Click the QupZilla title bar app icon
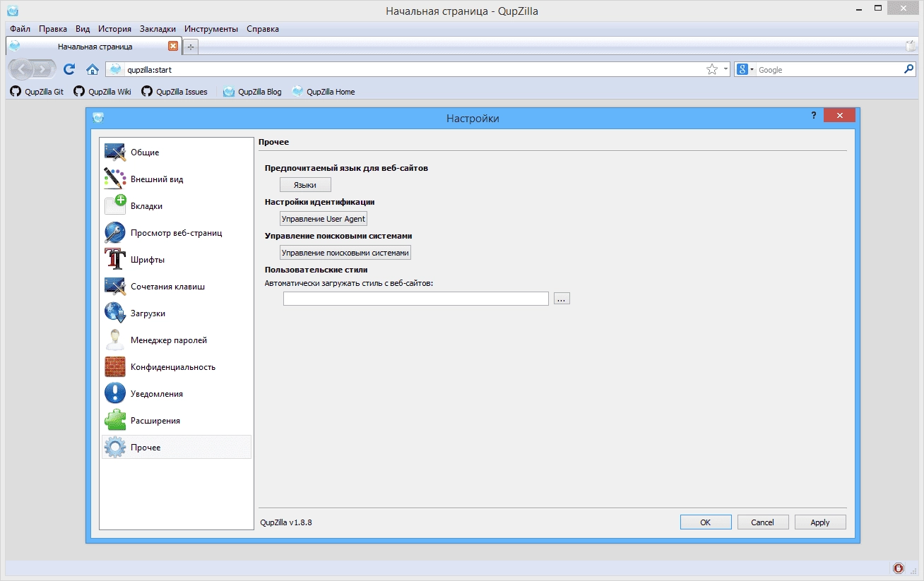Image resolution: width=924 pixels, height=581 pixels. 12,10
